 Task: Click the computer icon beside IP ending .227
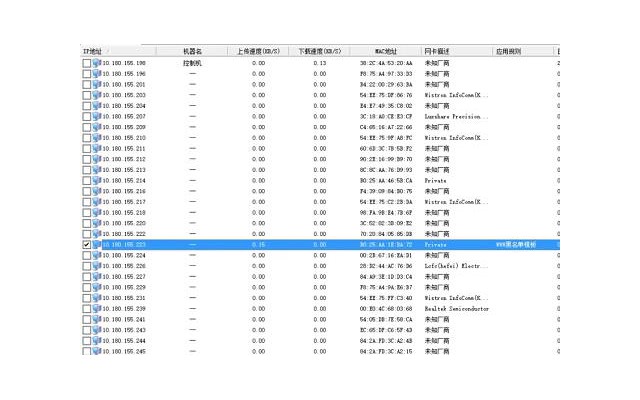[x=97, y=276]
